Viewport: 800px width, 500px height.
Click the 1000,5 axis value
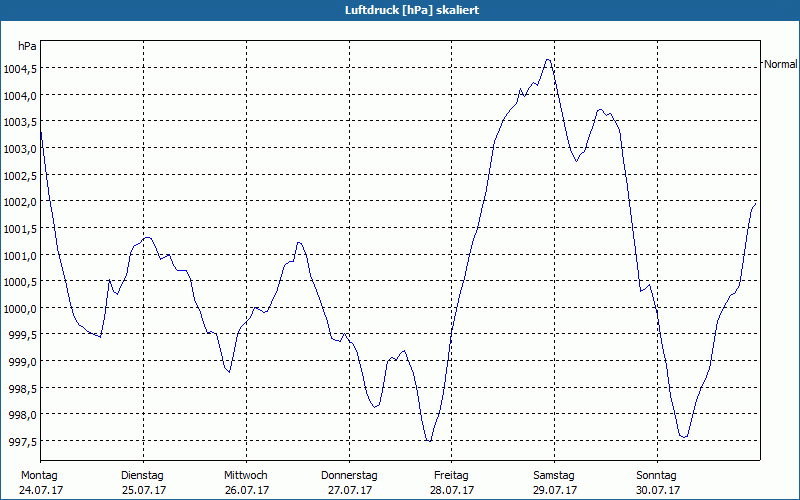20,282
